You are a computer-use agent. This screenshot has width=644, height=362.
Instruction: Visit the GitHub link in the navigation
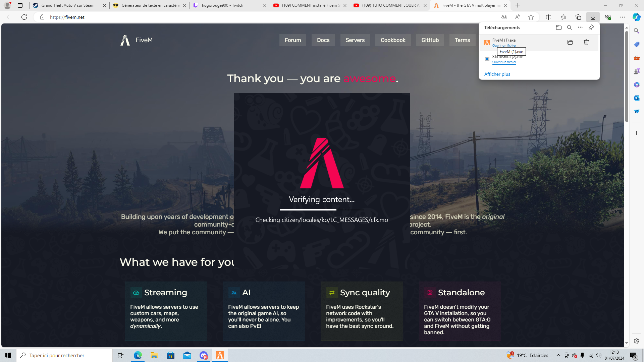pyautogui.click(x=430, y=40)
